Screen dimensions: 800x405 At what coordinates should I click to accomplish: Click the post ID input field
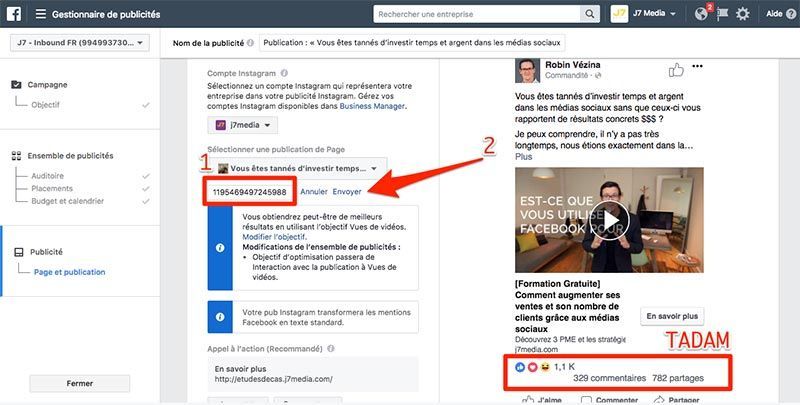click(249, 191)
